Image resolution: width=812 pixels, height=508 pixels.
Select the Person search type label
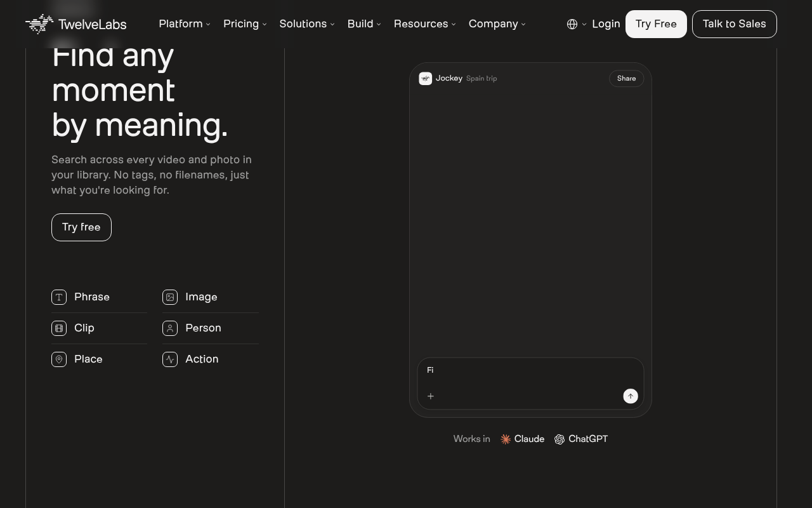coord(203,328)
